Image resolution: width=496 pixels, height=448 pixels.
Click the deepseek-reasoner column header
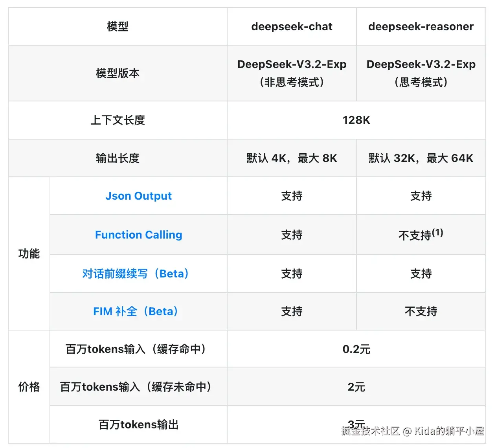click(x=421, y=26)
